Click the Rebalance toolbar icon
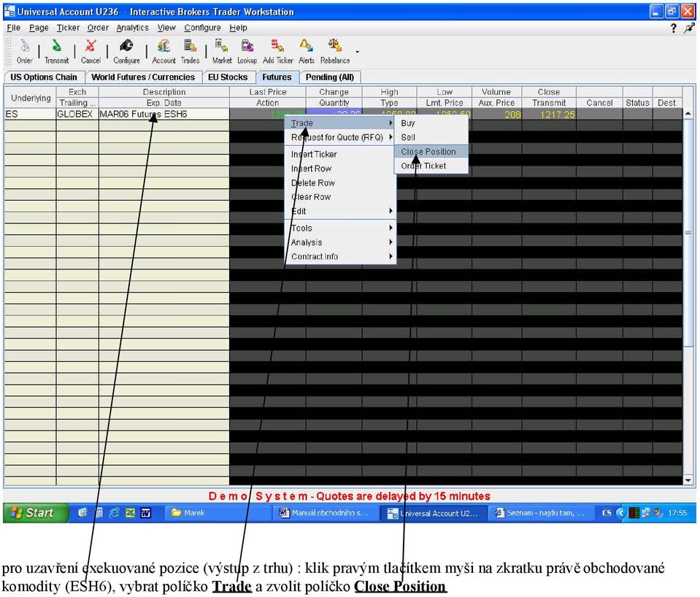The image size is (700, 597). click(335, 51)
